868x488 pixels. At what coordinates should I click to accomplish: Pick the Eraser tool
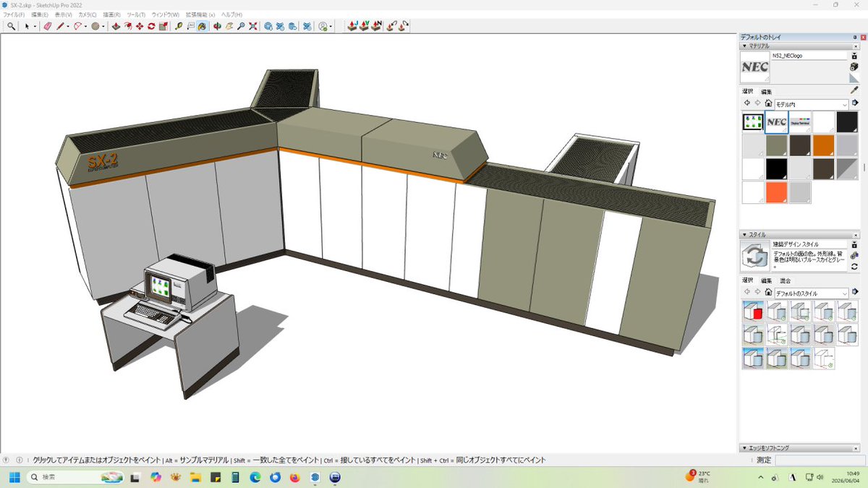click(x=48, y=26)
